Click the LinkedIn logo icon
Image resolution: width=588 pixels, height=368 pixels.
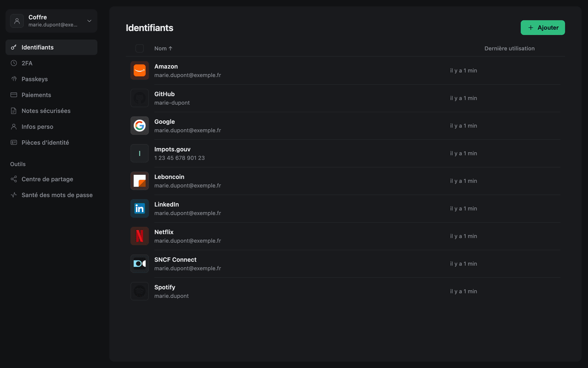pyautogui.click(x=140, y=208)
